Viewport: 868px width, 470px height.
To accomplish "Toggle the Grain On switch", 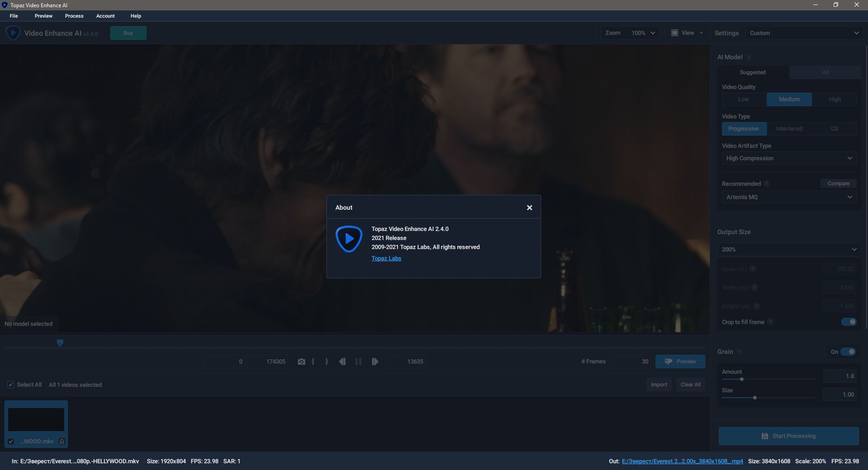I will pyautogui.click(x=848, y=352).
